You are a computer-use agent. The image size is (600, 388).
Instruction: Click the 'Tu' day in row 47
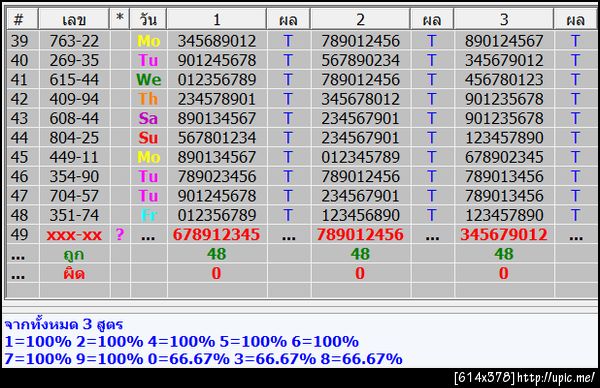(x=148, y=196)
